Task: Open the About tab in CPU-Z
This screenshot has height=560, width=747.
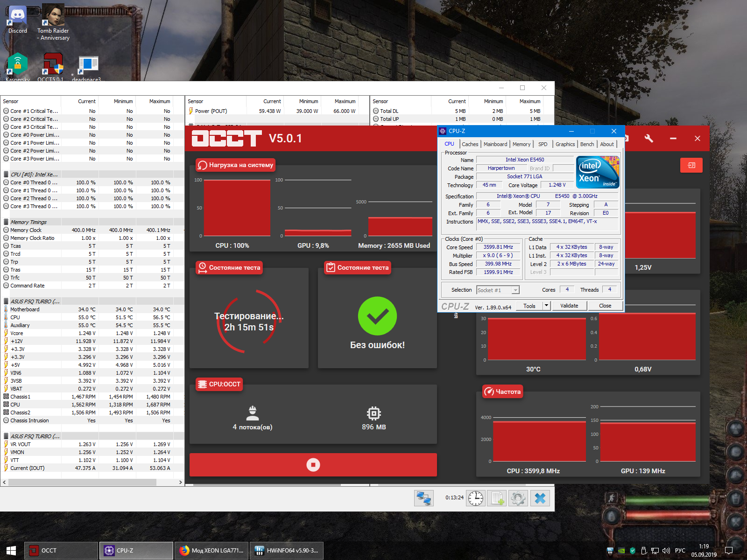Action: [607, 144]
